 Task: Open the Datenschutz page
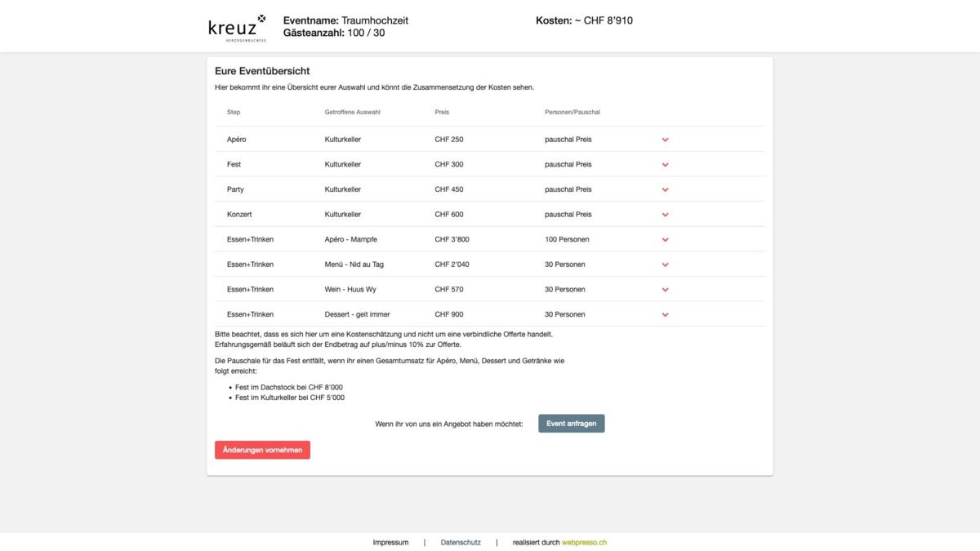[x=460, y=542]
